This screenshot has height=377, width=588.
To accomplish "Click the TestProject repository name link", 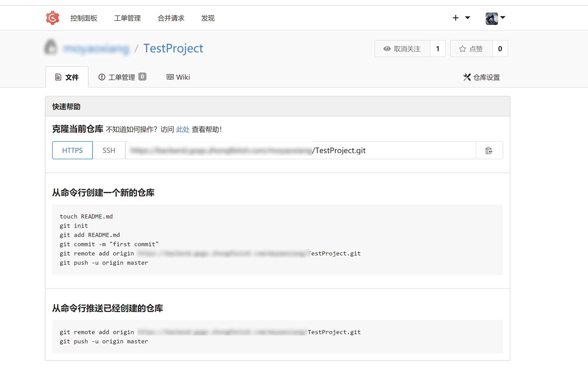I will click(x=173, y=48).
